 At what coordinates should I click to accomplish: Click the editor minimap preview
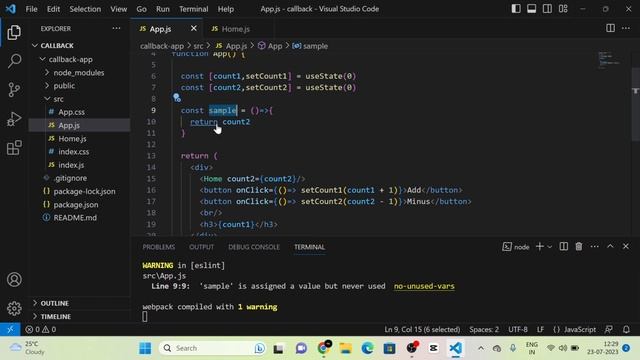click(x=609, y=60)
